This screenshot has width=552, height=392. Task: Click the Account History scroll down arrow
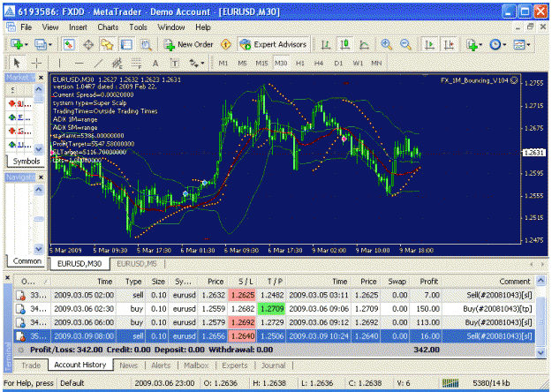click(541, 352)
